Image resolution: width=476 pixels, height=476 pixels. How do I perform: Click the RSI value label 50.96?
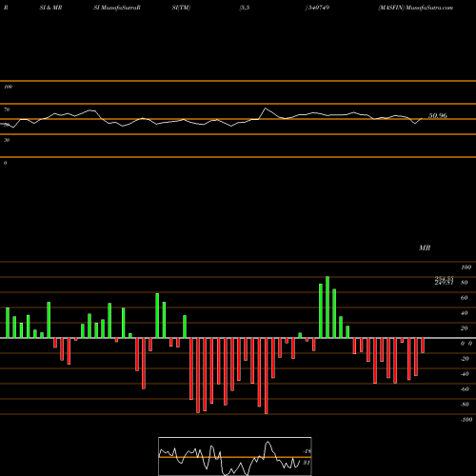tap(438, 116)
